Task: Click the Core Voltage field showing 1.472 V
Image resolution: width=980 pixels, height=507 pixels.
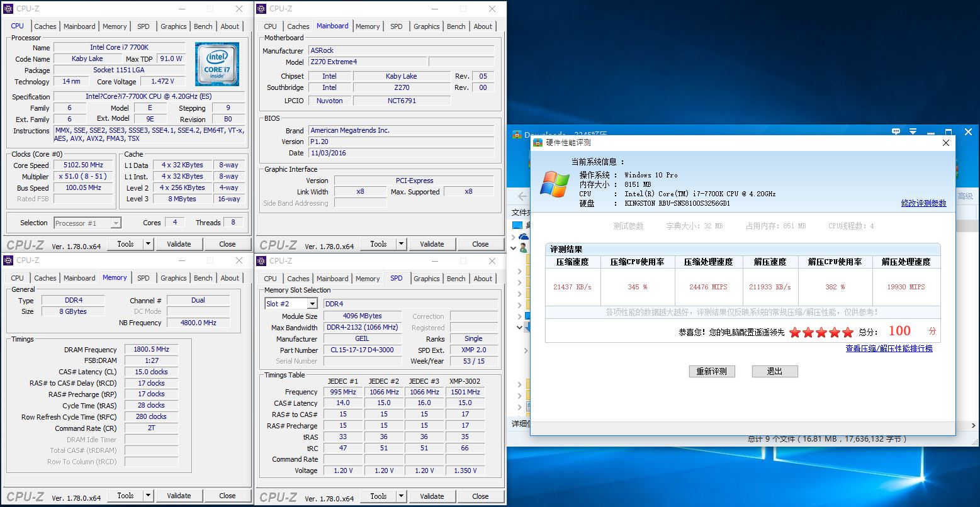Action: pyautogui.click(x=162, y=81)
